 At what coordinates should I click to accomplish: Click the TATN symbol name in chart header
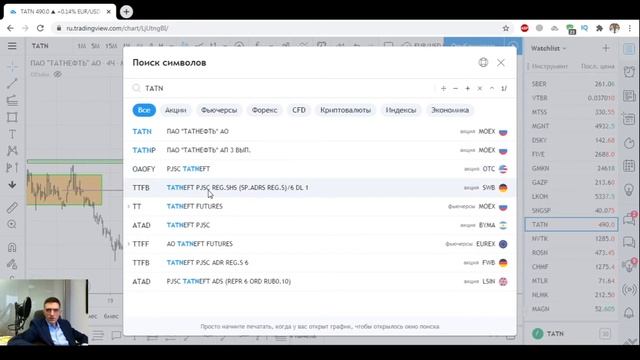point(40,46)
